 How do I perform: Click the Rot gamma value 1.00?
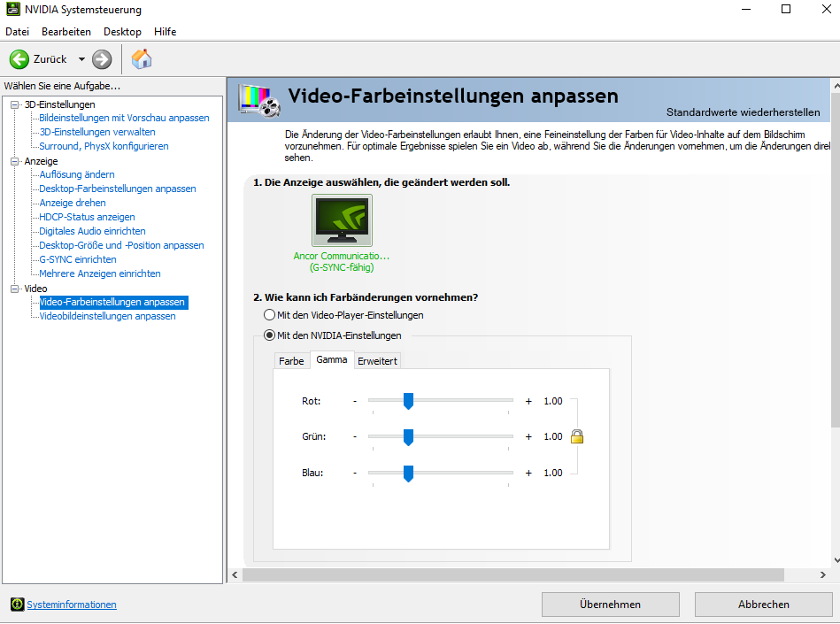(553, 401)
